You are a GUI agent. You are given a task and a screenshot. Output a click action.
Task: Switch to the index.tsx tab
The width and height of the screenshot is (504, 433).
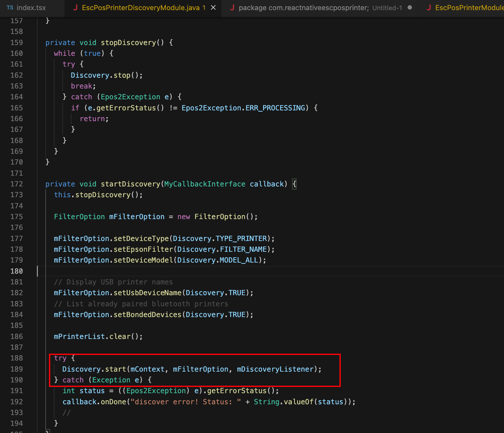coord(31,8)
